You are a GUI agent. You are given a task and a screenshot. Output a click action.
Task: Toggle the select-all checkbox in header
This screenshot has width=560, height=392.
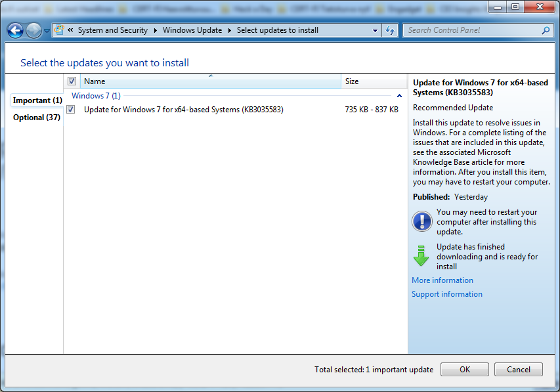coord(72,81)
